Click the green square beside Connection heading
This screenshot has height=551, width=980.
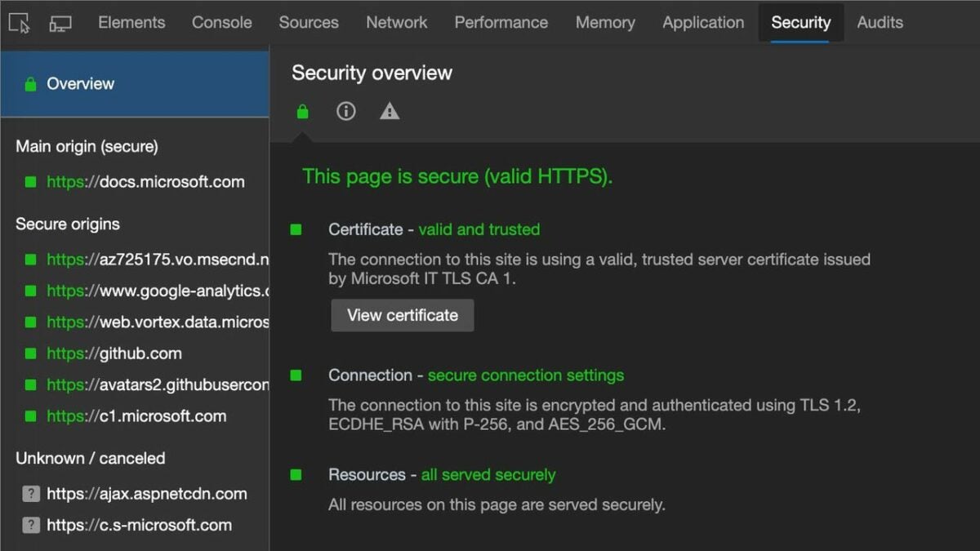(x=296, y=375)
